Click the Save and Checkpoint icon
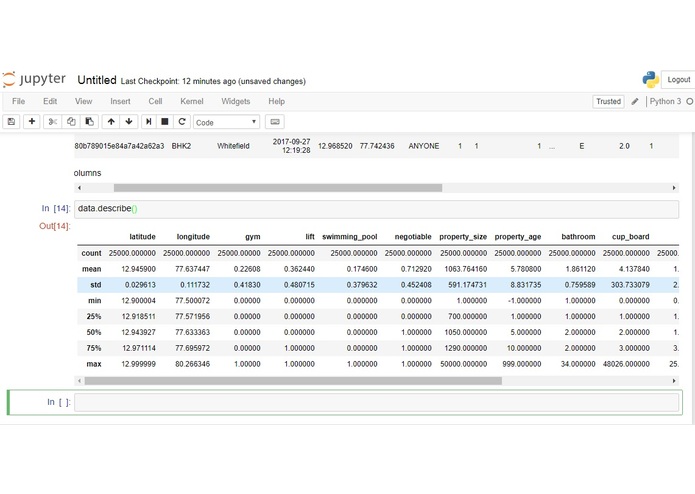Image resolution: width=695 pixels, height=494 pixels. [12, 121]
